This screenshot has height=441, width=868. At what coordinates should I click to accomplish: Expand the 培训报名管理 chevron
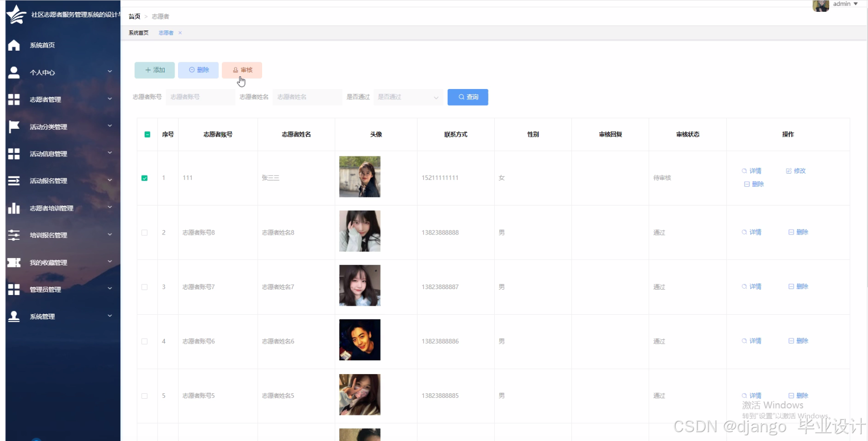110,234
